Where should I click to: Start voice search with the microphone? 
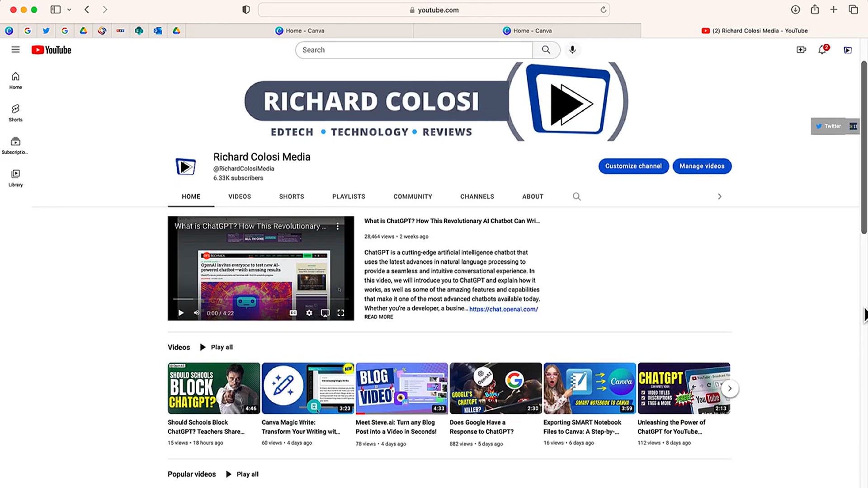click(x=572, y=50)
